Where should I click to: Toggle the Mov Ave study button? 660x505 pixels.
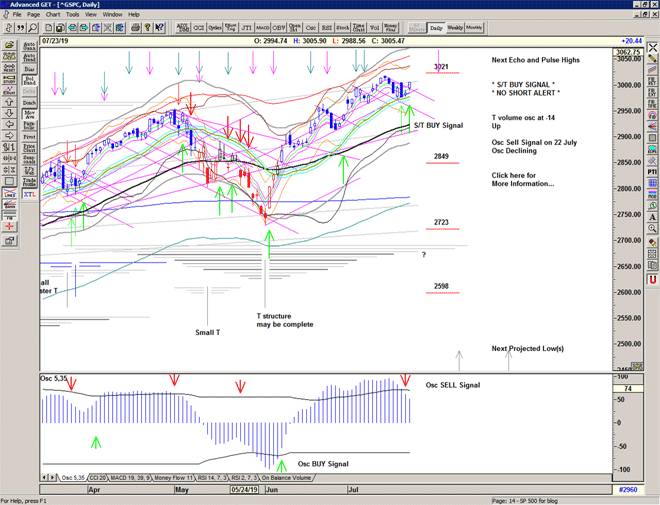[x=29, y=115]
